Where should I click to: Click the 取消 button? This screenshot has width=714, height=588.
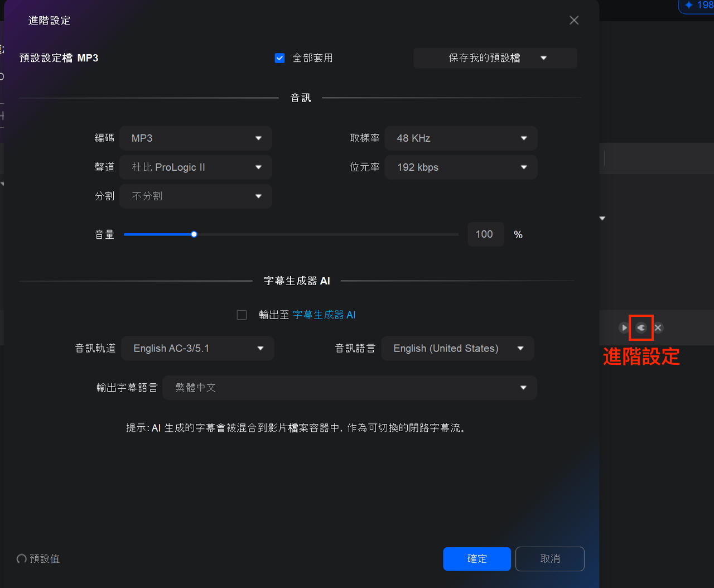click(x=550, y=559)
